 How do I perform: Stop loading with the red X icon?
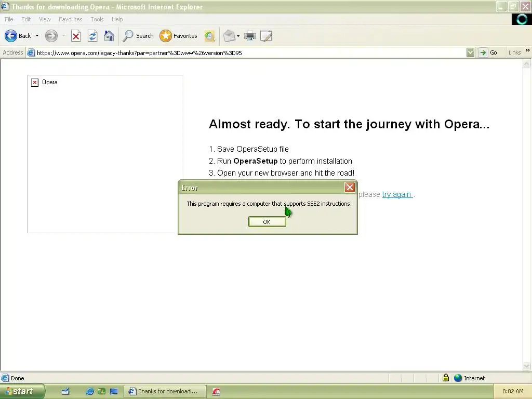tap(76, 36)
